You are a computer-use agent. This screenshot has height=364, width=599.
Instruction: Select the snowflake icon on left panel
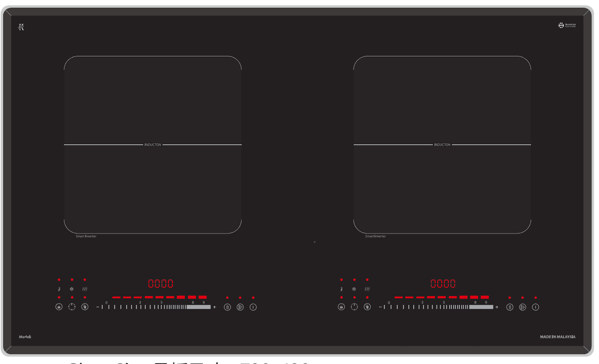tap(72, 289)
